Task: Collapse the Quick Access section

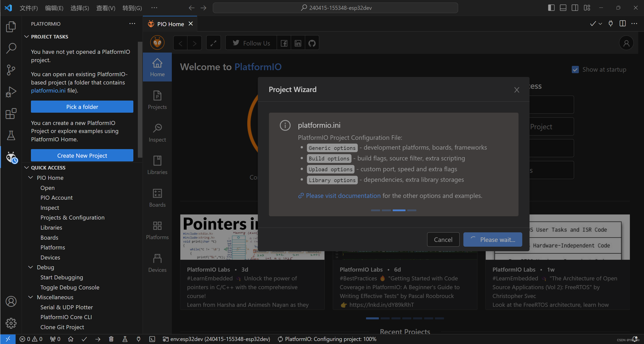Action: point(27,167)
